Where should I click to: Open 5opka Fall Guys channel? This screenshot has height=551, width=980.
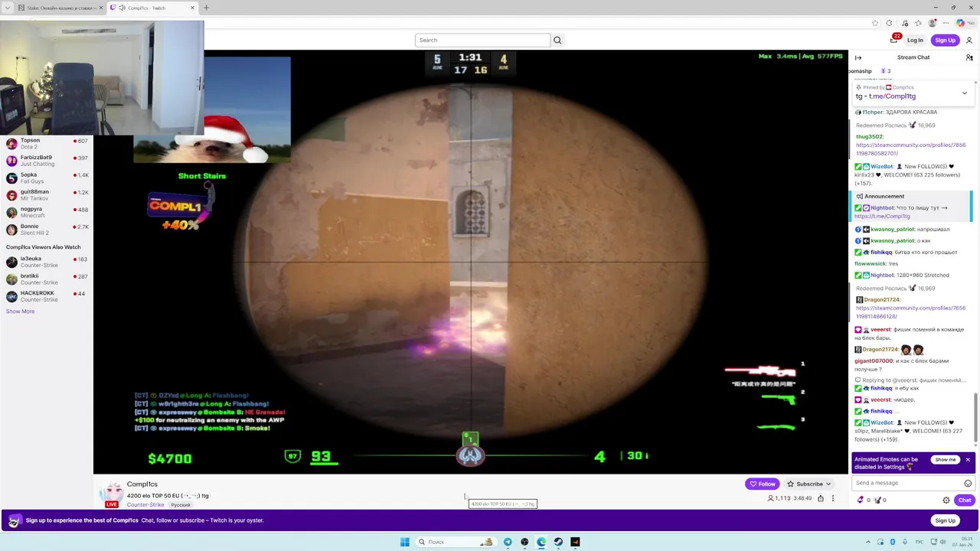47,178
